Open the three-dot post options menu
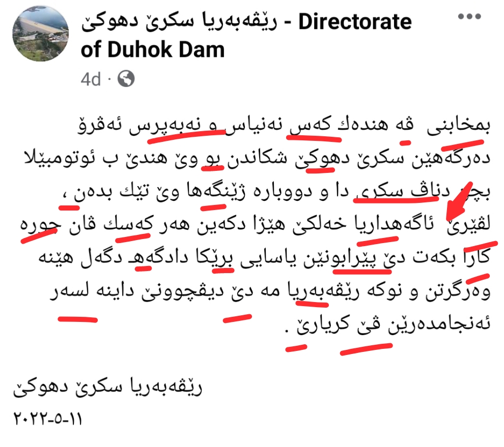 [469, 16]
